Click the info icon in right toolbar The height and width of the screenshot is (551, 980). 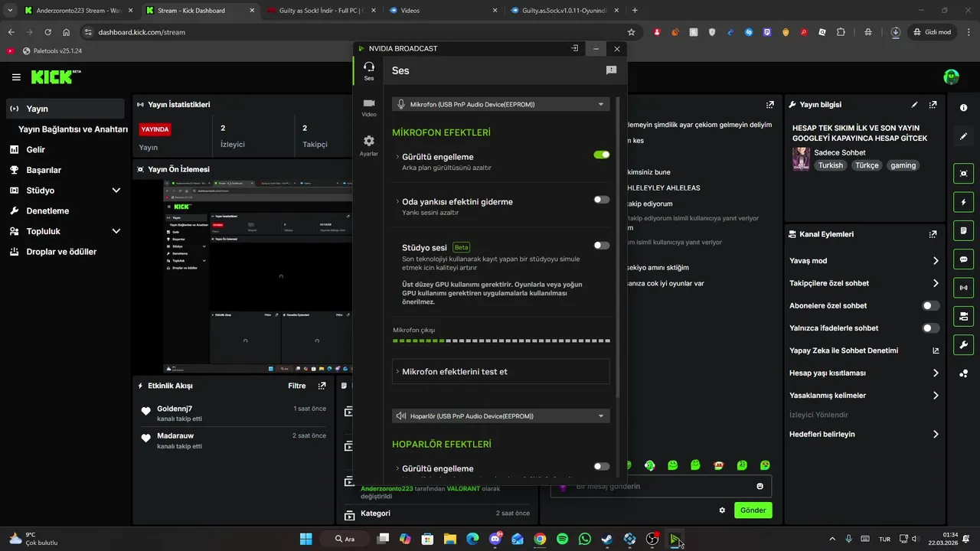click(963, 108)
